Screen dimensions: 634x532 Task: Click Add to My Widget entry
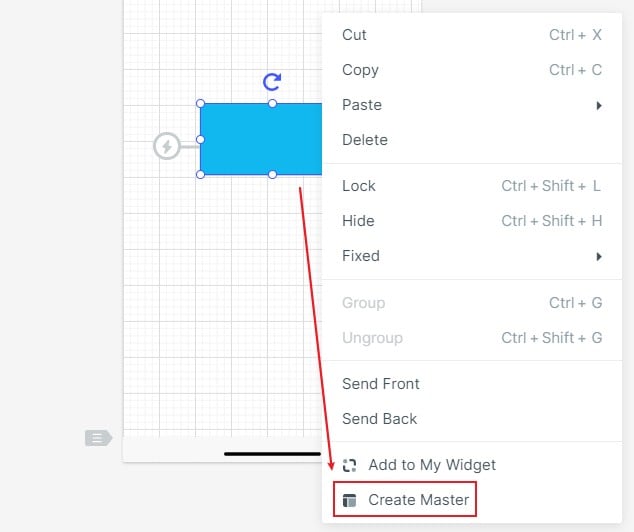pyautogui.click(x=432, y=465)
